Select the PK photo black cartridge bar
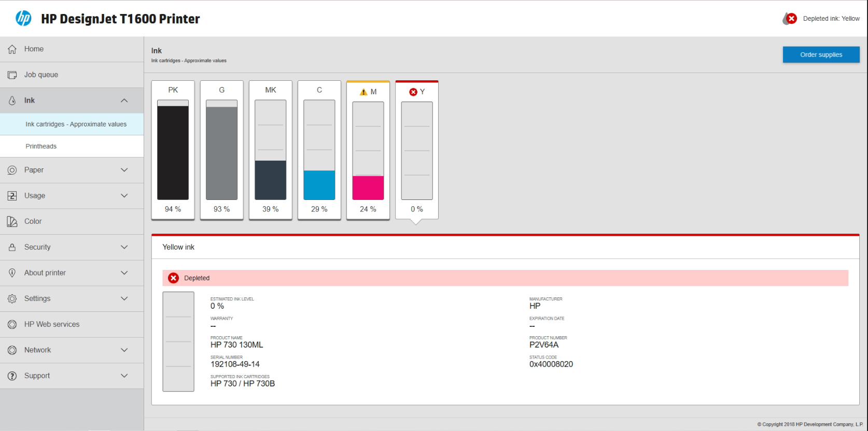The width and height of the screenshot is (868, 431). click(173, 150)
